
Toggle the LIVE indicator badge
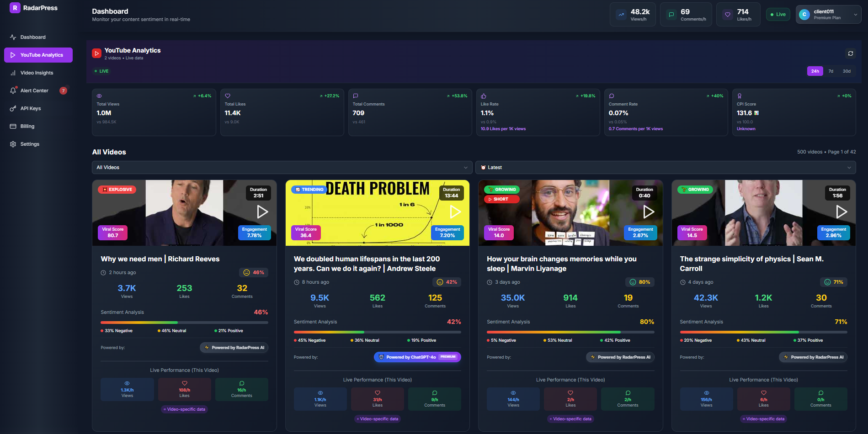click(101, 71)
